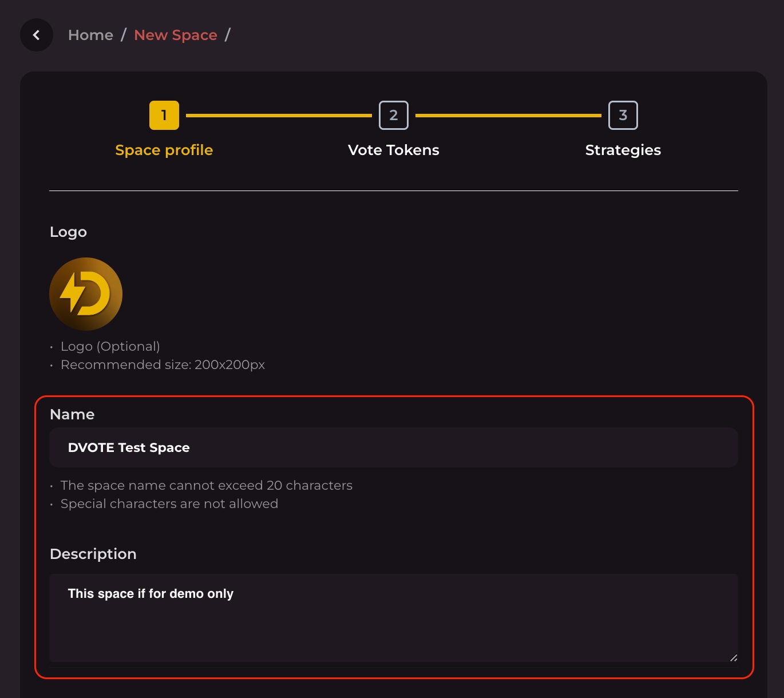Go to the Home breadcrumb
This screenshot has width=784, height=698.
click(x=90, y=35)
